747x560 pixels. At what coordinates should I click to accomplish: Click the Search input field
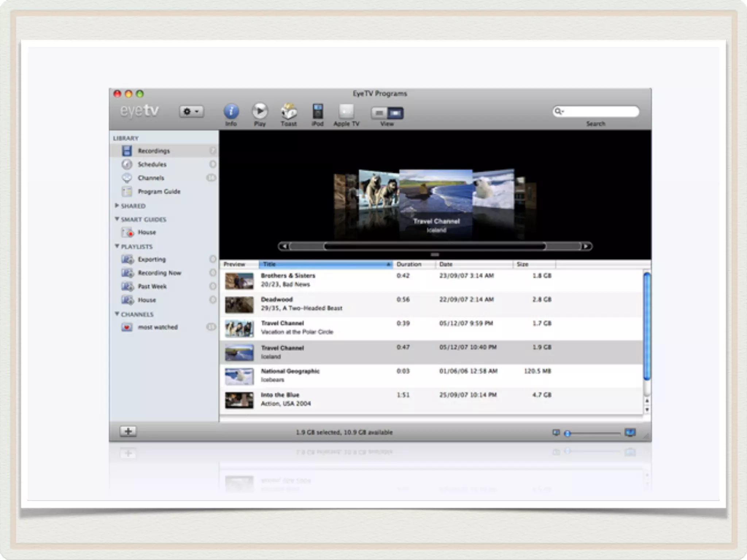click(600, 111)
